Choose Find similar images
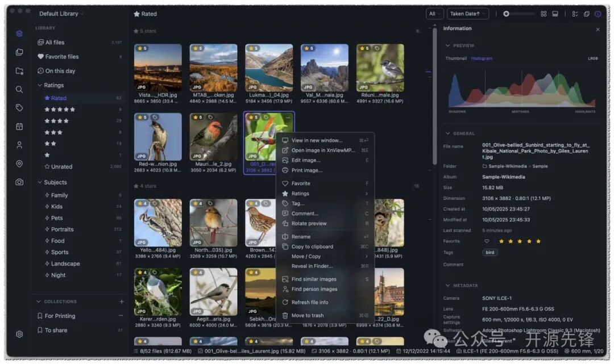This screenshot has height=364, width=614. click(325, 279)
